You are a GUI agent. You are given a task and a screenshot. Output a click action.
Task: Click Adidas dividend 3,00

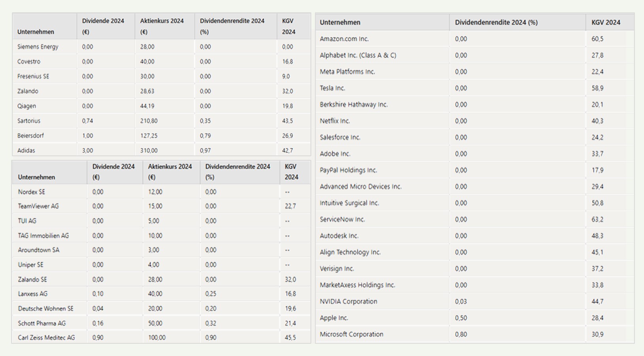pos(87,150)
